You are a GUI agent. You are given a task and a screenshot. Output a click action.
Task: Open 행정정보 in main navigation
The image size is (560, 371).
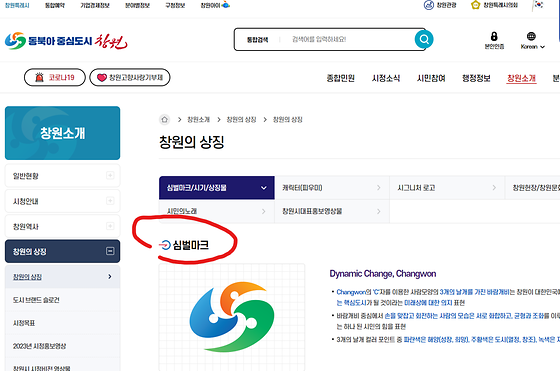coord(476,78)
